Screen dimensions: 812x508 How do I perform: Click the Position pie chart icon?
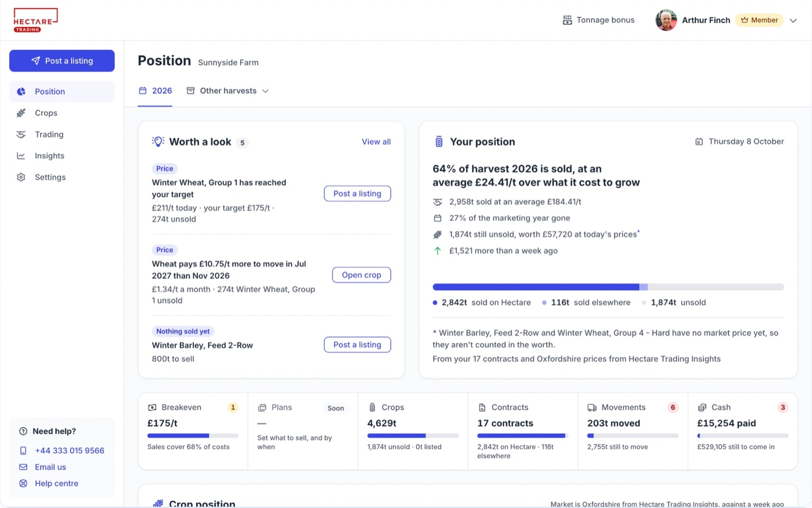pyautogui.click(x=21, y=91)
